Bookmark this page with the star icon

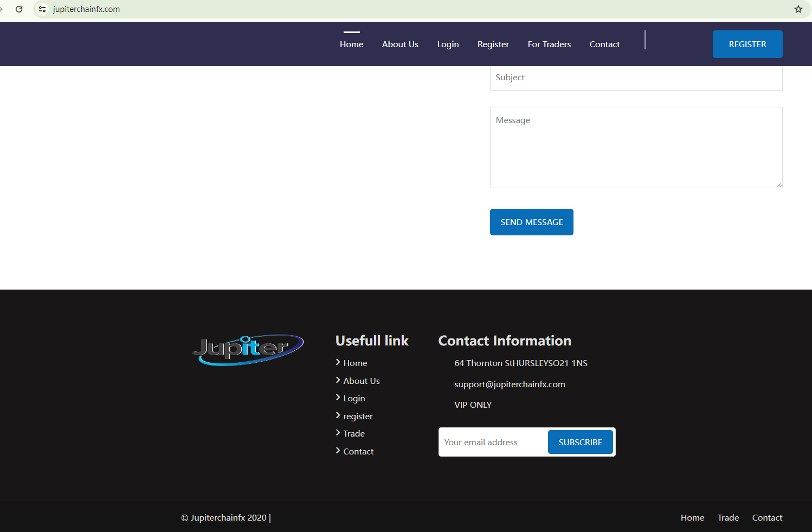click(798, 9)
